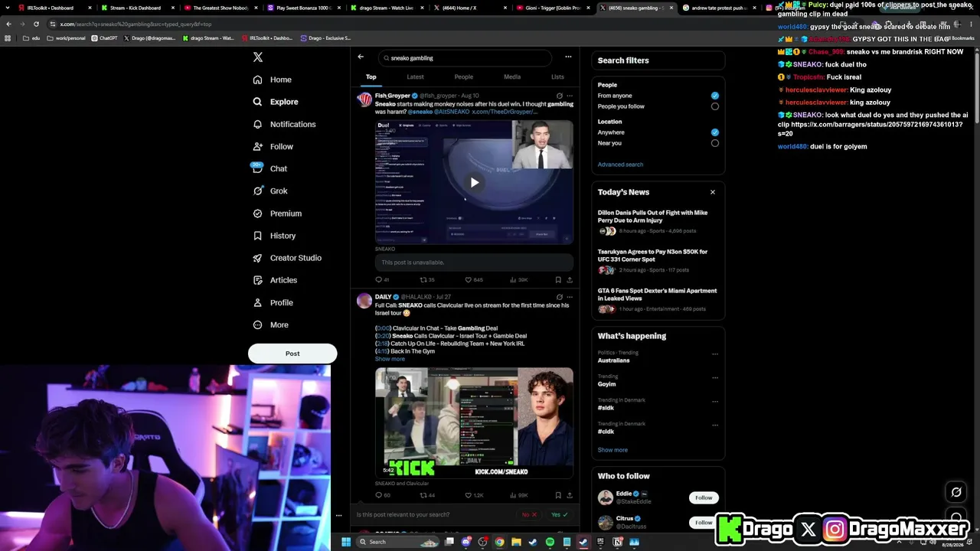Play the Fish_Groyper post video
980x551 pixels.
click(474, 182)
